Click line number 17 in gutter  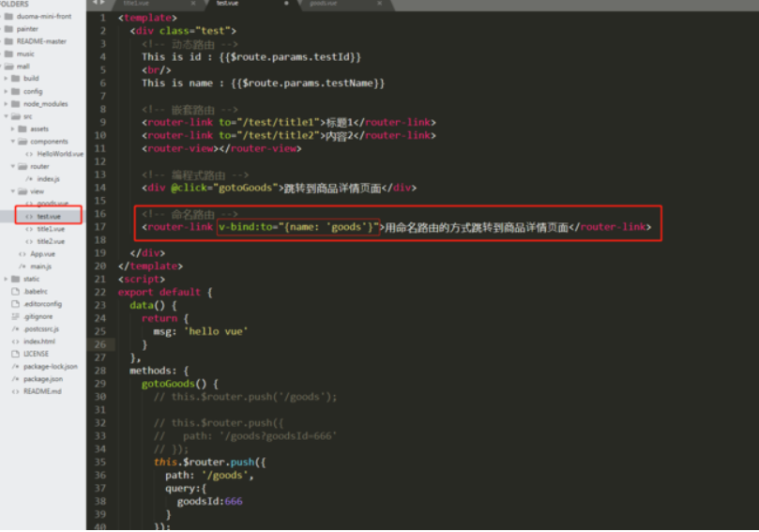tap(100, 227)
